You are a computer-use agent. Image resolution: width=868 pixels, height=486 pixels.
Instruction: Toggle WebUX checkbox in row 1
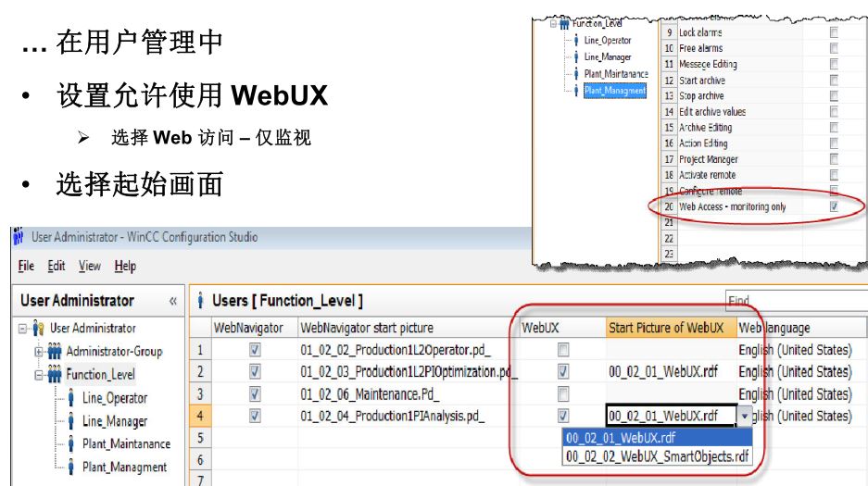pos(563,349)
